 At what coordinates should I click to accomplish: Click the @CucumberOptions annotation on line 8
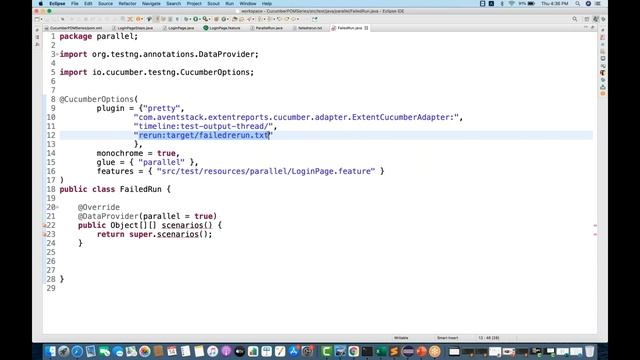[97, 99]
